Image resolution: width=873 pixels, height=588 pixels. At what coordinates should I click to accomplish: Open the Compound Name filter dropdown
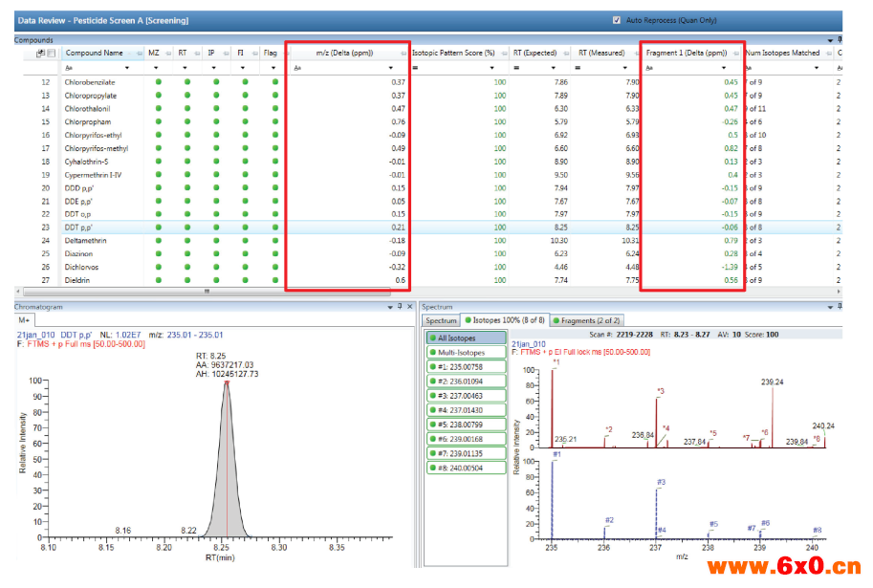point(127,68)
